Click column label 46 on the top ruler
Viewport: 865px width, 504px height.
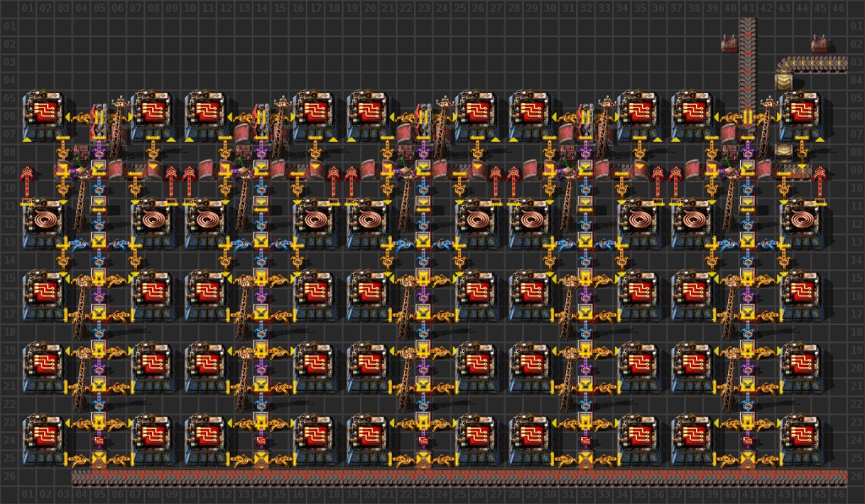coord(836,9)
